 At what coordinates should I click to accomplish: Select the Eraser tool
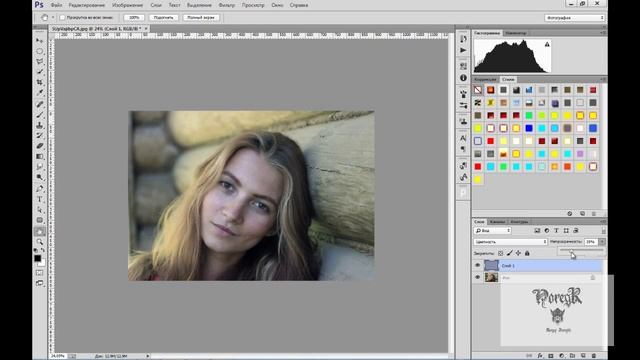pyautogui.click(x=40, y=146)
